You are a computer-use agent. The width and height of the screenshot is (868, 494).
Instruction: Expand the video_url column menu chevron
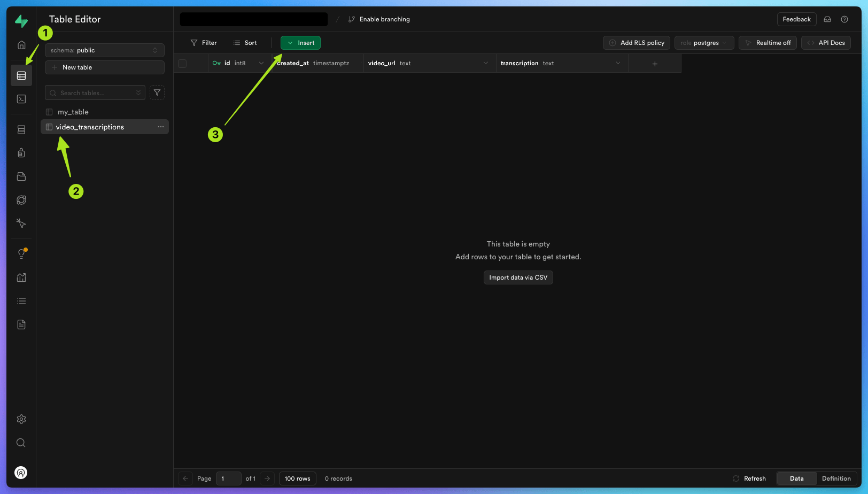pyautogui.click(x=486, y=63)
